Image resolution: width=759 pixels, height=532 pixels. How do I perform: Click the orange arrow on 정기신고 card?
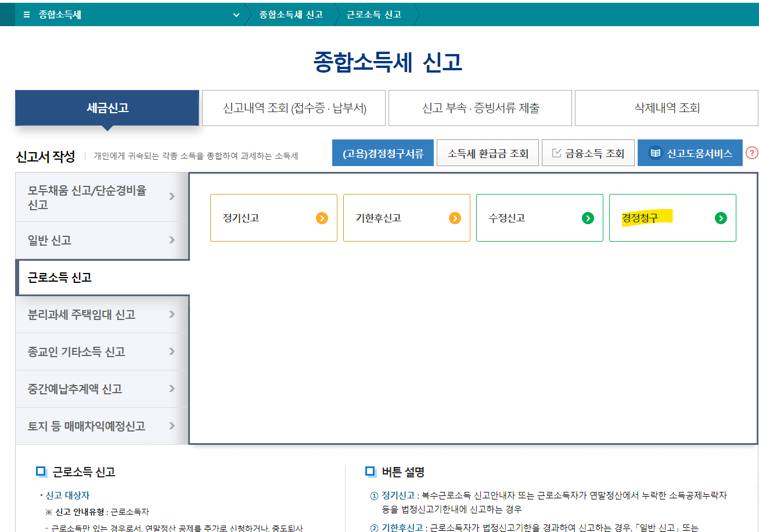[x=323, y=218]
